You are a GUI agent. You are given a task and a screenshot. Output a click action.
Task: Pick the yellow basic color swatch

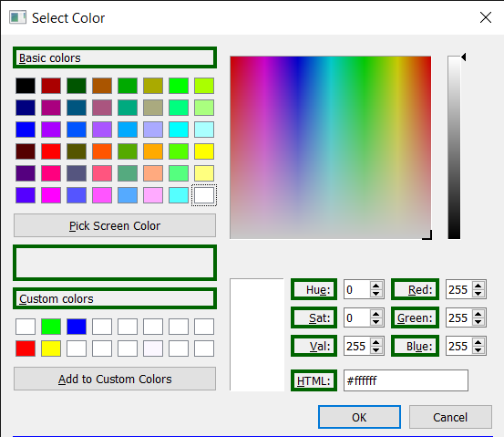click(x=204, y=151)
